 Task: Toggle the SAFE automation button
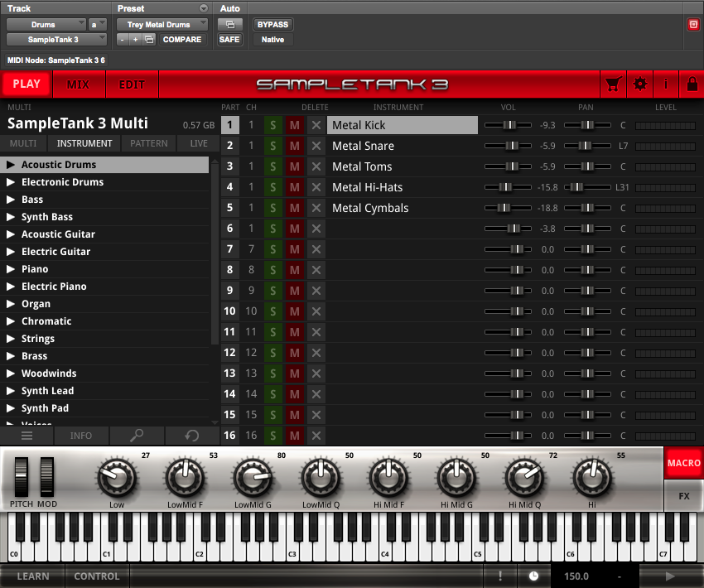coord(229,40)
